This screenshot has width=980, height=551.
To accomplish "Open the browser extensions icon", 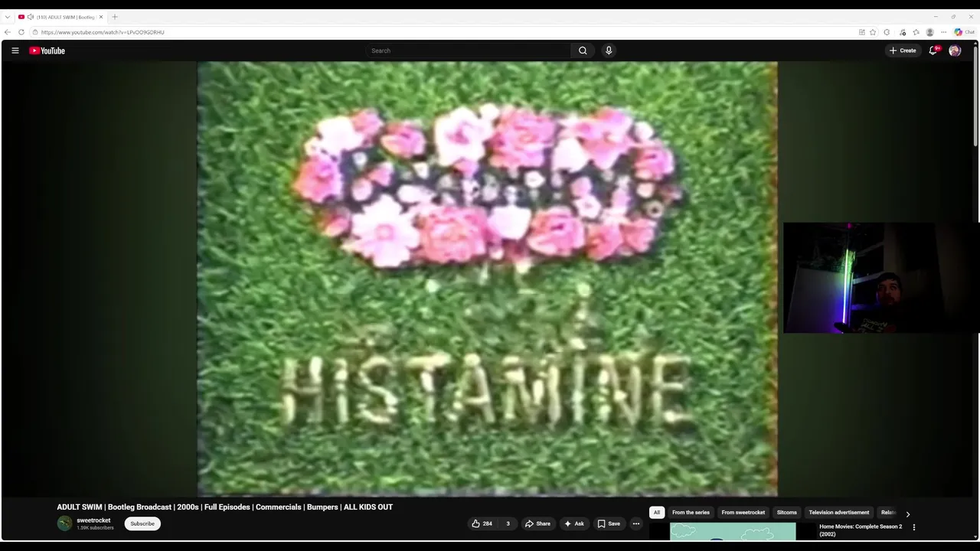I will pos(887,32).
